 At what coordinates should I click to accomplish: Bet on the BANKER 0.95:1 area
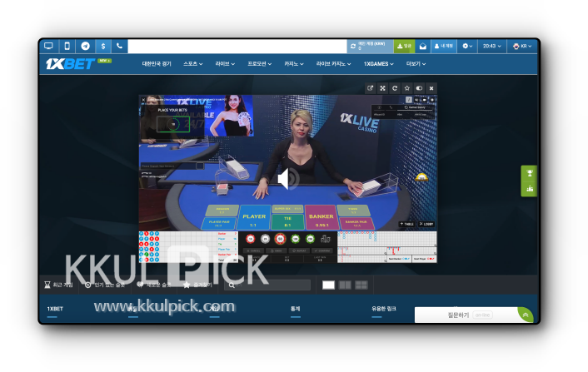click(x=321, y=218)
